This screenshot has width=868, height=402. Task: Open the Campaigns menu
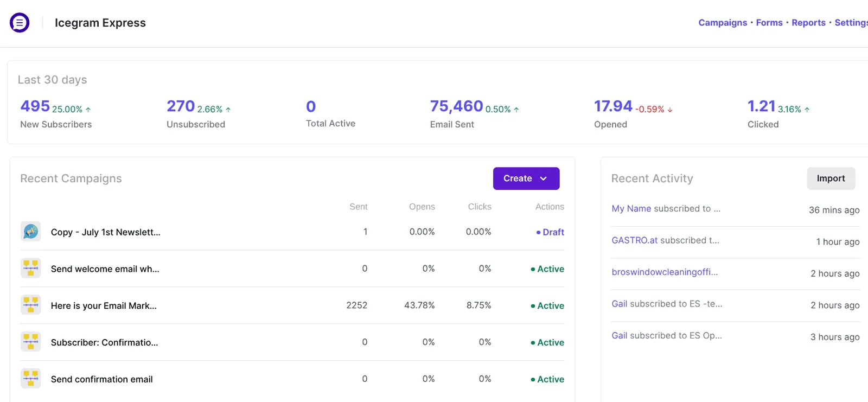click(723, 23)
